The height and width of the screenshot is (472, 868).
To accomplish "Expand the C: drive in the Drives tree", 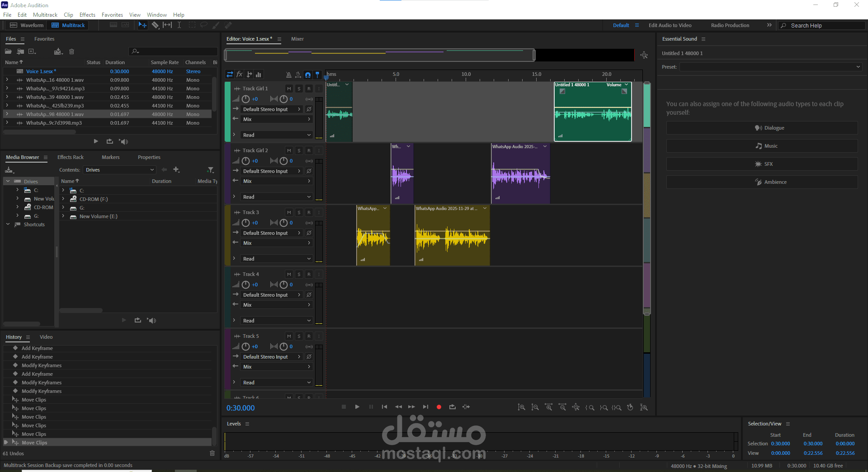I will (17, 190).
